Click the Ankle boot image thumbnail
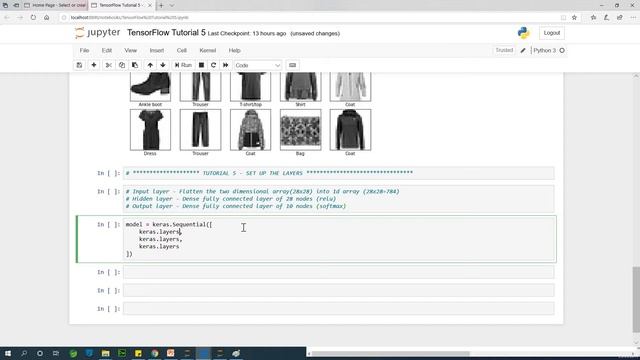640x360 pixels. tap(150, 87)
